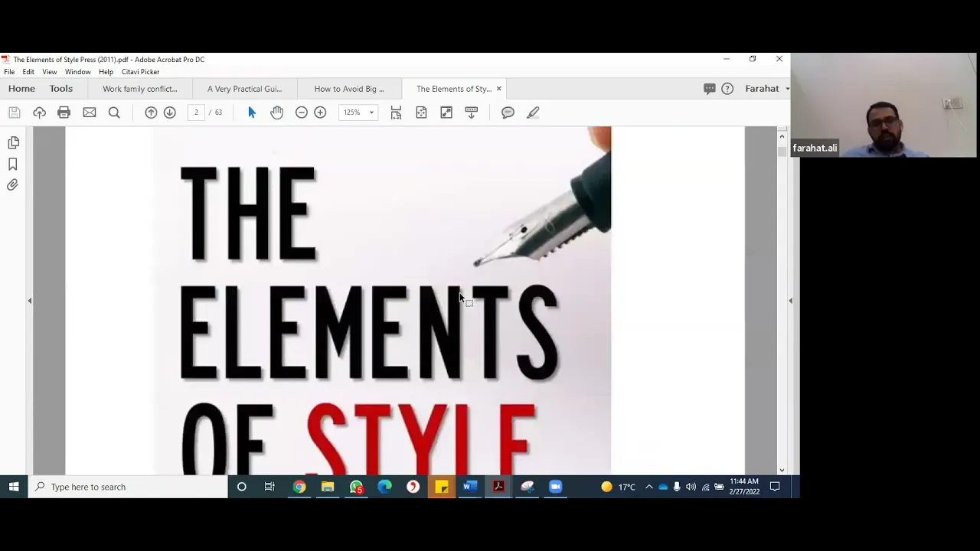Viewport: 980px width, 551px height.
Task: Toggle full screen reading mode
Action: coord(446,112)
